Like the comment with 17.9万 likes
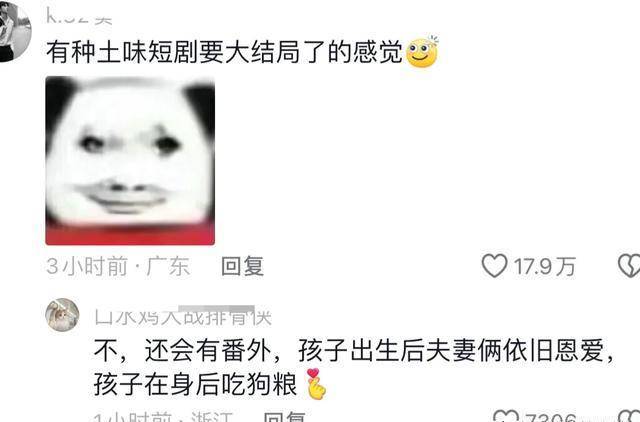Viewport: 640px width, 422px height. (494, 266)
